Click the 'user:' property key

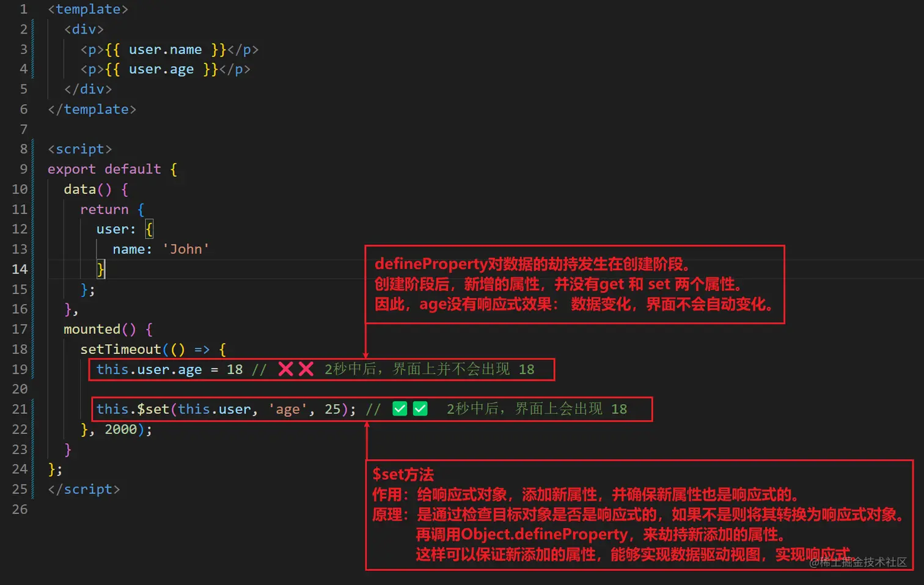pyautogui.click(x=116, y=229)
